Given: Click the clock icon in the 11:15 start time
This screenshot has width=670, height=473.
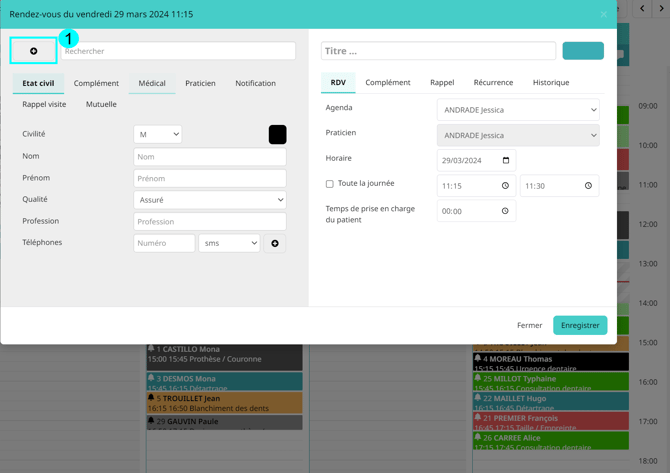Looking at the screenshot, I should point(505,186).
